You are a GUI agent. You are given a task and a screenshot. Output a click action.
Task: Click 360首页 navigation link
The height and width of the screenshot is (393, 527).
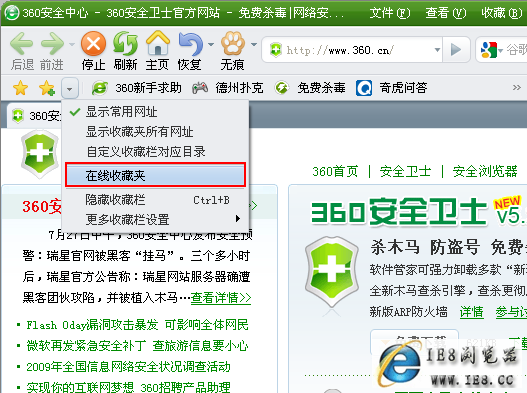(335, 171)
